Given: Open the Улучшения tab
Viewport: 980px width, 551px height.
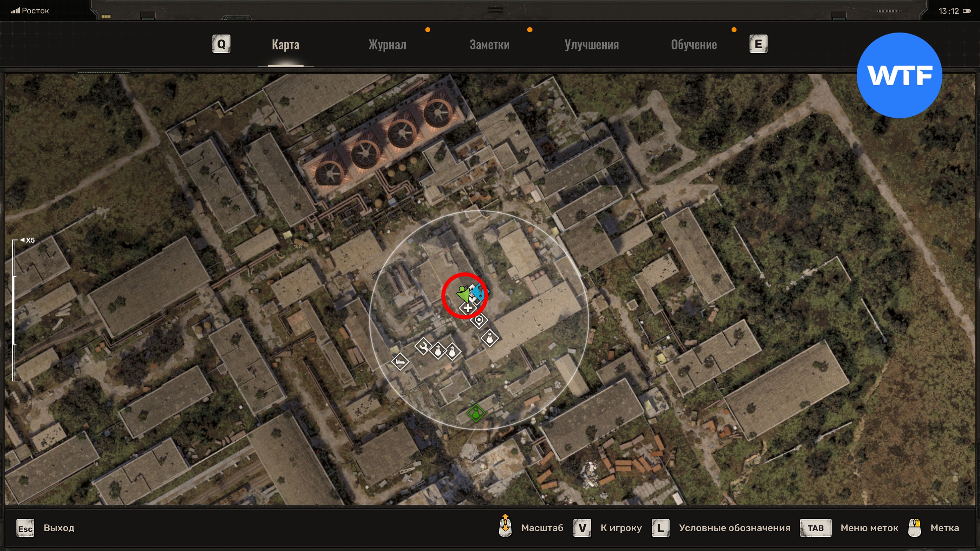Looking at the screenshot, I should 591,45.
